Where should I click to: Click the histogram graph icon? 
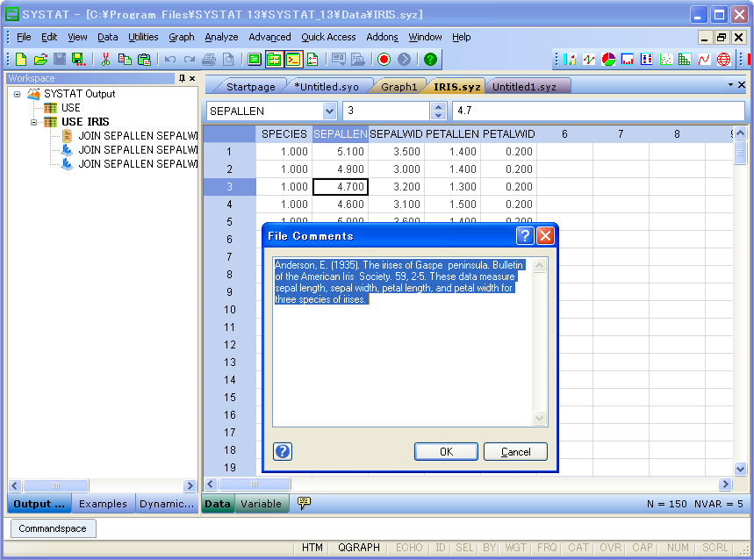(627, 59)
